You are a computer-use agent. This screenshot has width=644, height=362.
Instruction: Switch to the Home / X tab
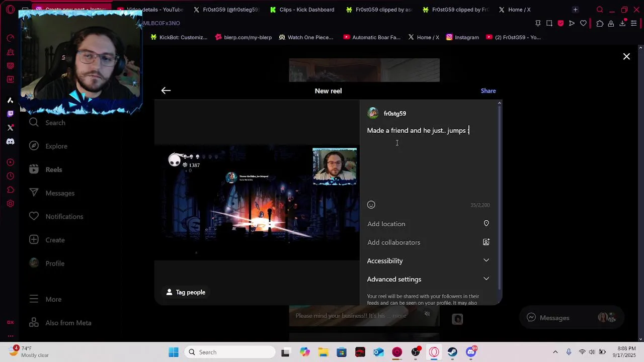coord(515,10)
